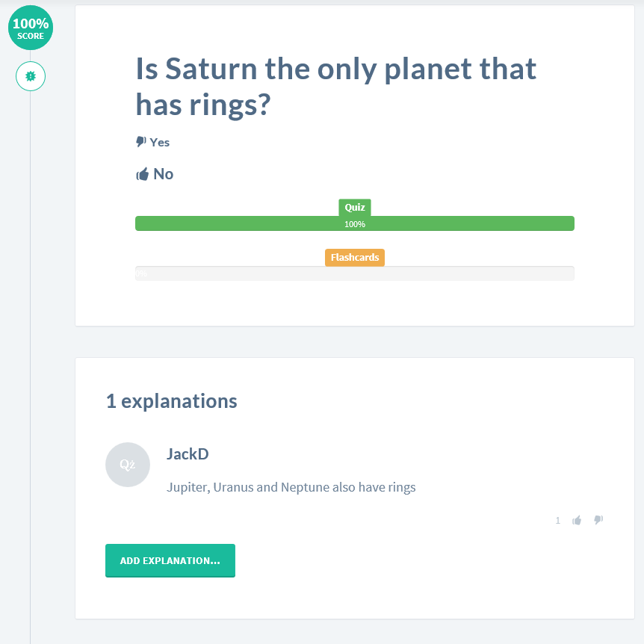Viewport: 644px width, 644px height.
Task: Open JackD's user profile link
Action: point(188,453)
